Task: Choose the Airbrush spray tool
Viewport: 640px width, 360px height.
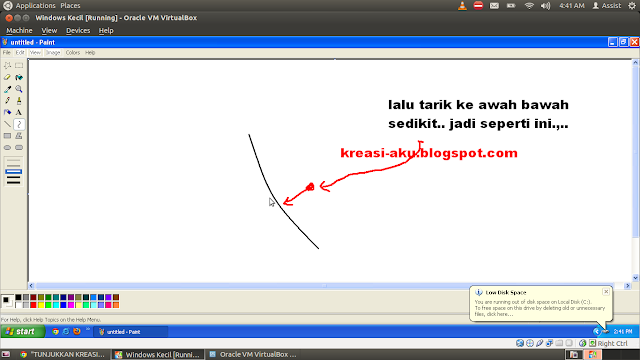Action: [x=7, y=112]
